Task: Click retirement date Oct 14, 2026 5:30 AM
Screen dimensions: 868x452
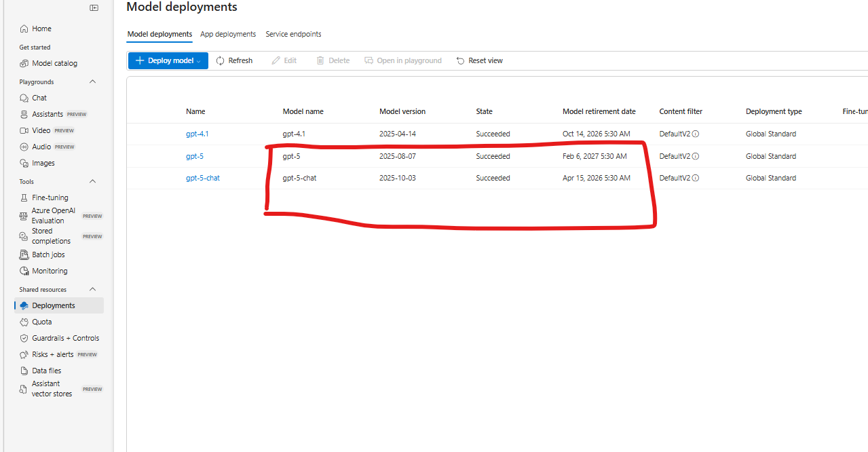Action: click(x=597, y=134)
